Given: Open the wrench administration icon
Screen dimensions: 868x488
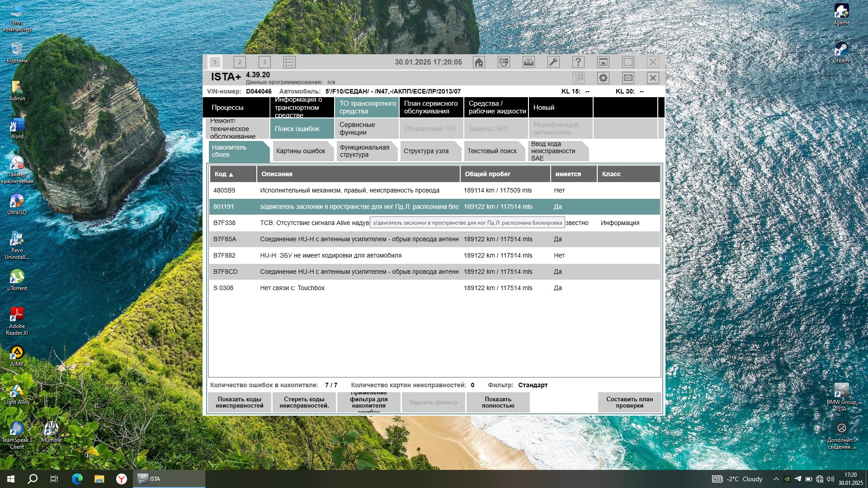Looking at the screenshot, I should tap(553, 62).
